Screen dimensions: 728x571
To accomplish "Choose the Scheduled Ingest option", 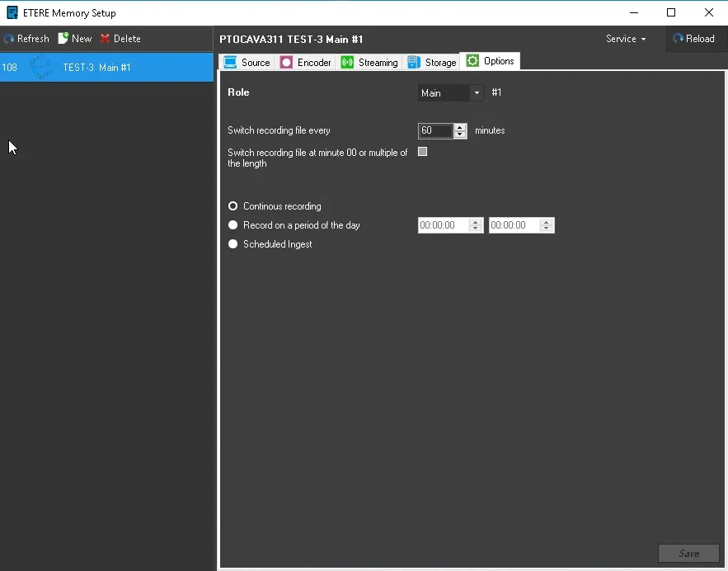I will [x=233, y=244].
